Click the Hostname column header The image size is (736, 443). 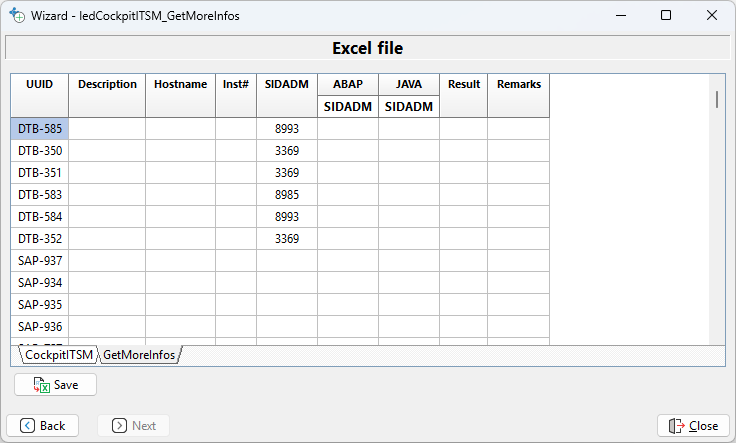[180, 85]
